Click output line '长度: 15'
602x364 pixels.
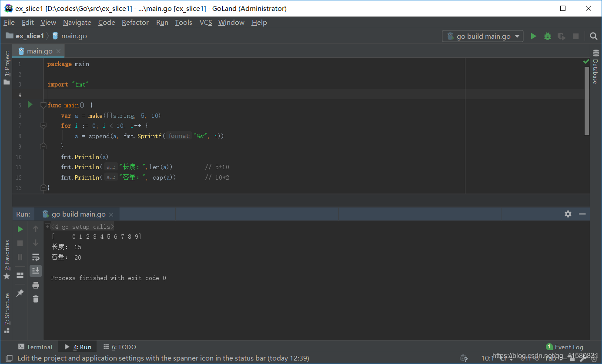click(66, 247)
